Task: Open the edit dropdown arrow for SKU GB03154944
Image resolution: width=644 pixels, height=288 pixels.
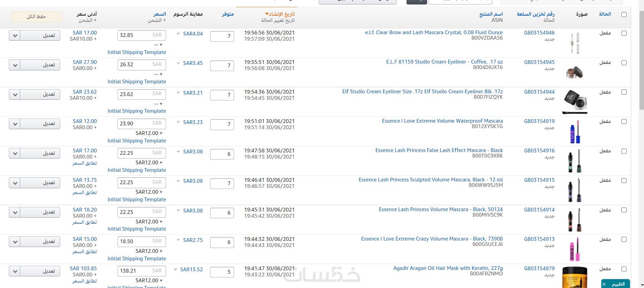Action: 15,94
